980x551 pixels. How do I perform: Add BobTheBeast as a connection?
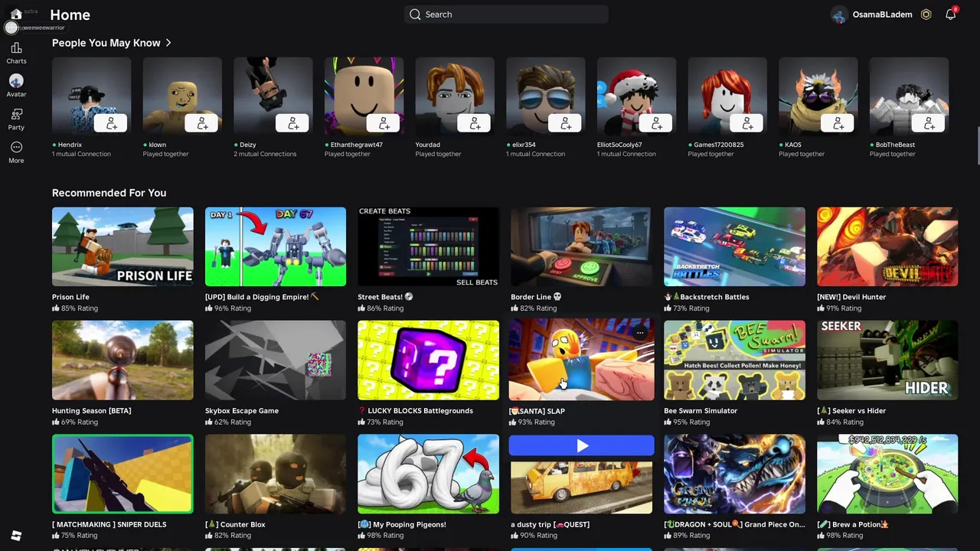pos(929,123)
